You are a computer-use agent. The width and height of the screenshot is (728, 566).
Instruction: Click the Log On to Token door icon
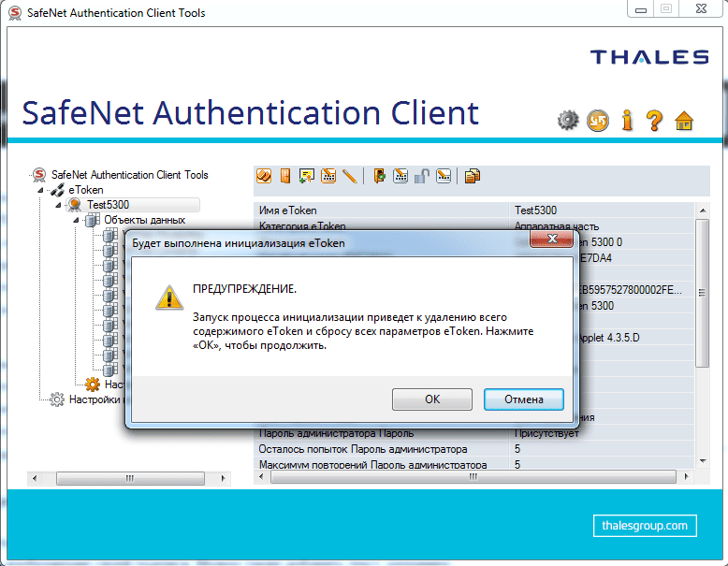tap(285, 176)
